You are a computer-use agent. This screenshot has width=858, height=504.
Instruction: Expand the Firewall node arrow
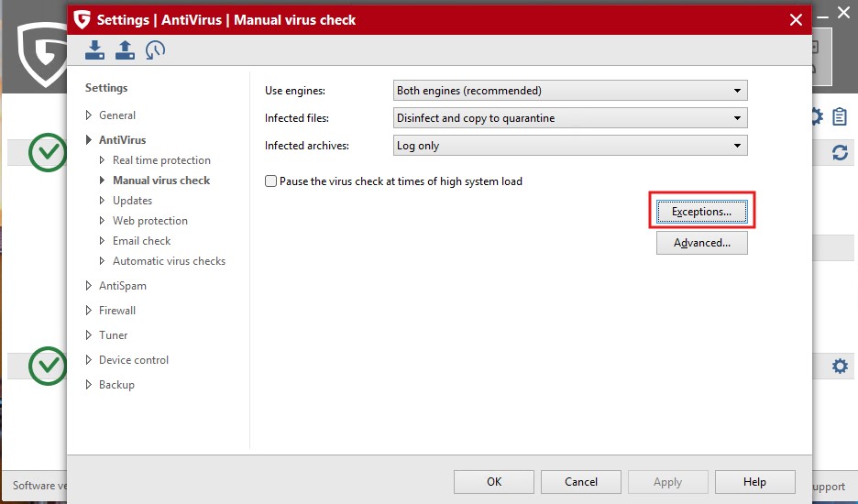pos(89,311)
